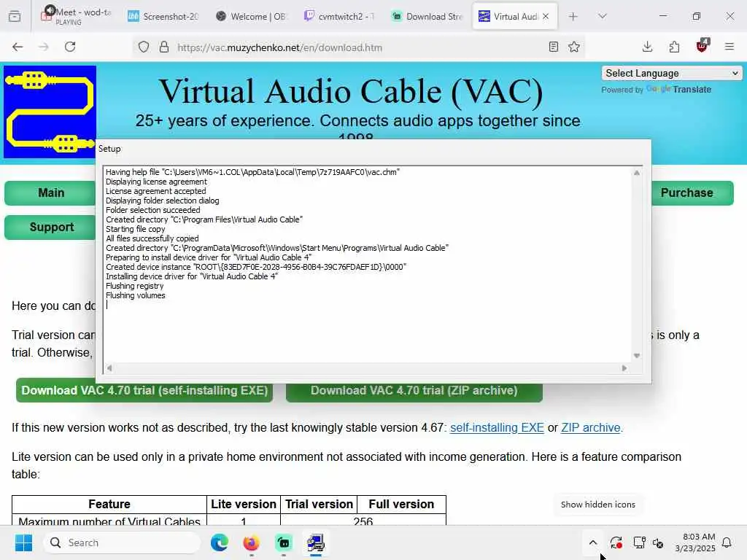Click the sync status tray icon
Image resolution: width=747 pixels, height=560 pixels.
click(x=616, y=542)
